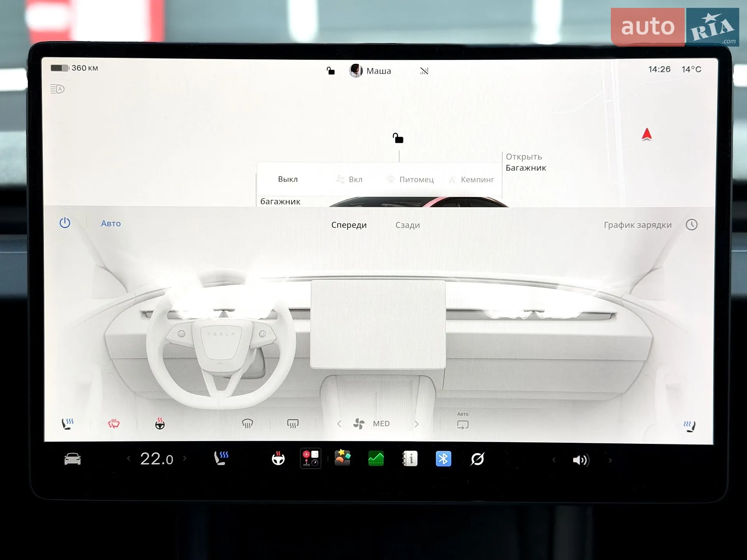This screenshot has height=560, width=747.
Task: Click the crossed-circle icon in bottom bar
Action: [477, 459]
